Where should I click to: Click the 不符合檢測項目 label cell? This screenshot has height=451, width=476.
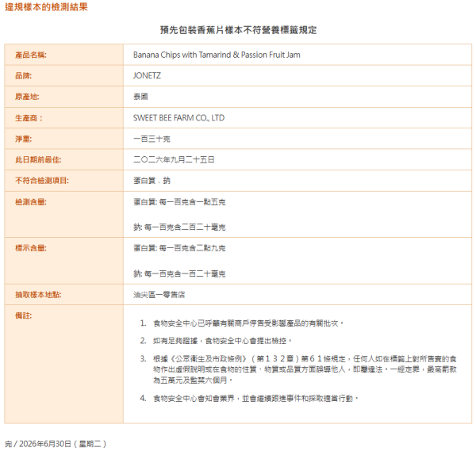[64, 181]
